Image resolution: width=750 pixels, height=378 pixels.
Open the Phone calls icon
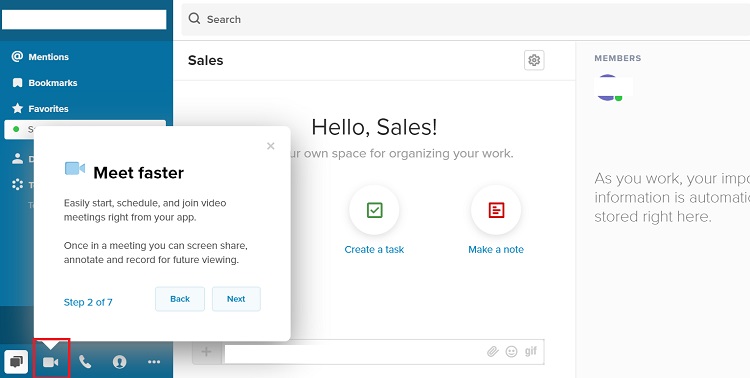pos(85,362)
